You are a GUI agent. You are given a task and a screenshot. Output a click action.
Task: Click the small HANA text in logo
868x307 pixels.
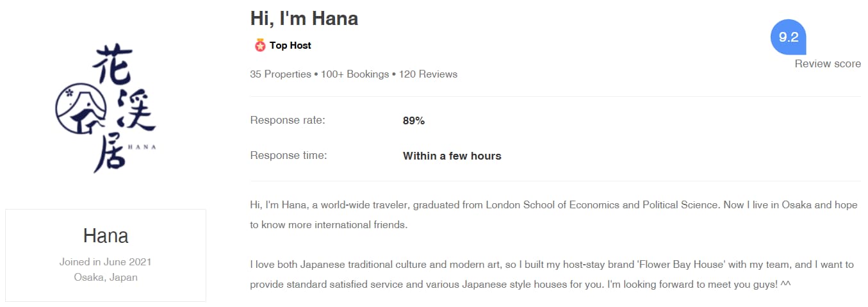pos(142,147)
